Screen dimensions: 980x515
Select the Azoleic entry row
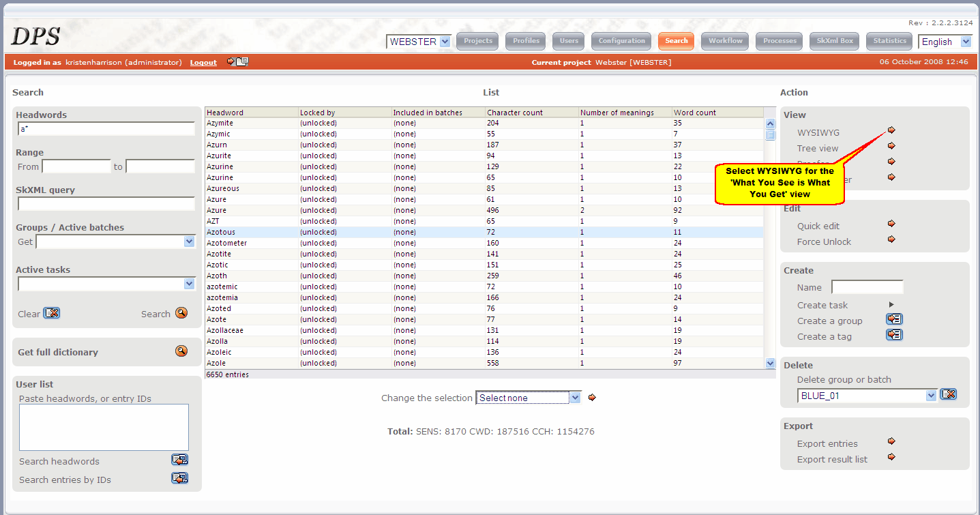pos(484,352)
